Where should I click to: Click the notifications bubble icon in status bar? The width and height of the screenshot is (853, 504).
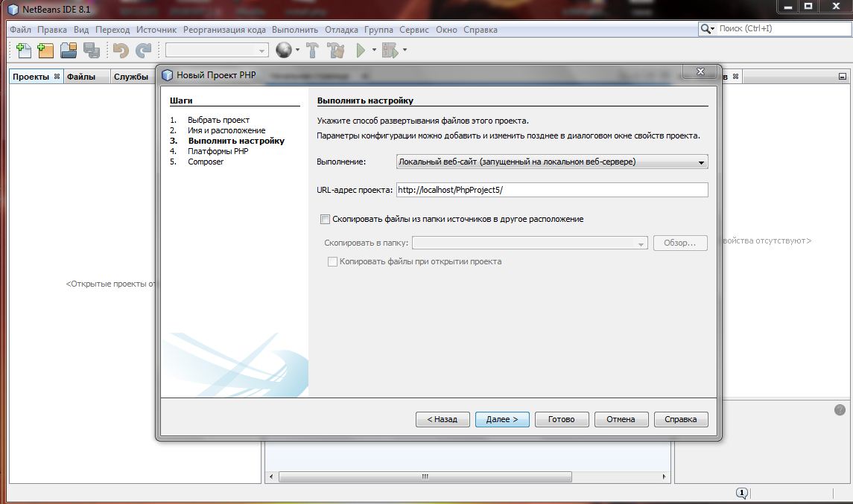click(741, 493)
